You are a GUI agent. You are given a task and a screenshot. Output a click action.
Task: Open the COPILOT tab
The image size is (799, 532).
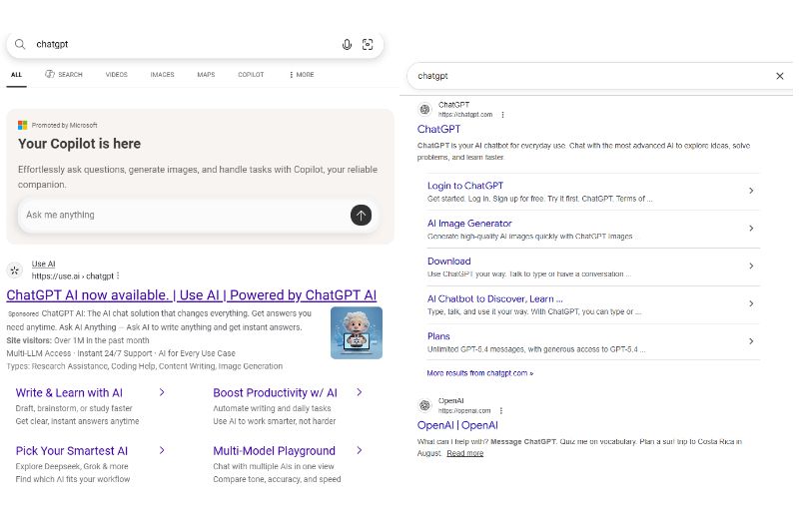pyautogui.click(x=251, y=74)
